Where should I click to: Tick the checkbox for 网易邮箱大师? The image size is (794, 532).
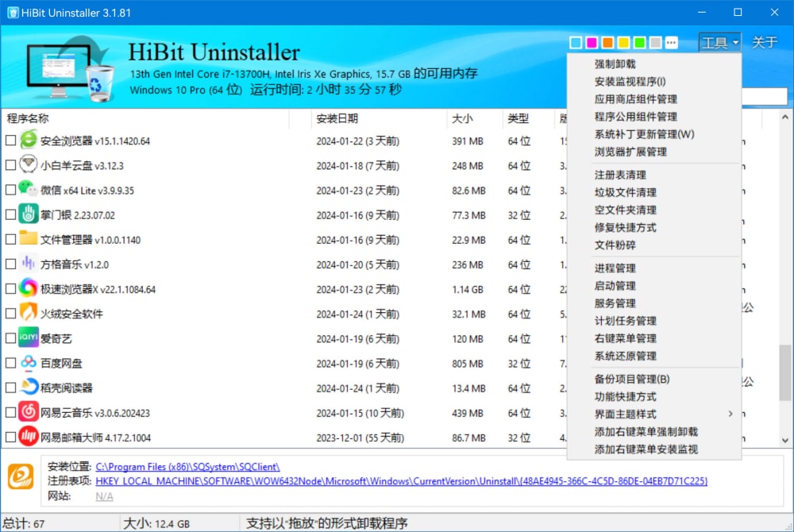(x=10, y=437)
